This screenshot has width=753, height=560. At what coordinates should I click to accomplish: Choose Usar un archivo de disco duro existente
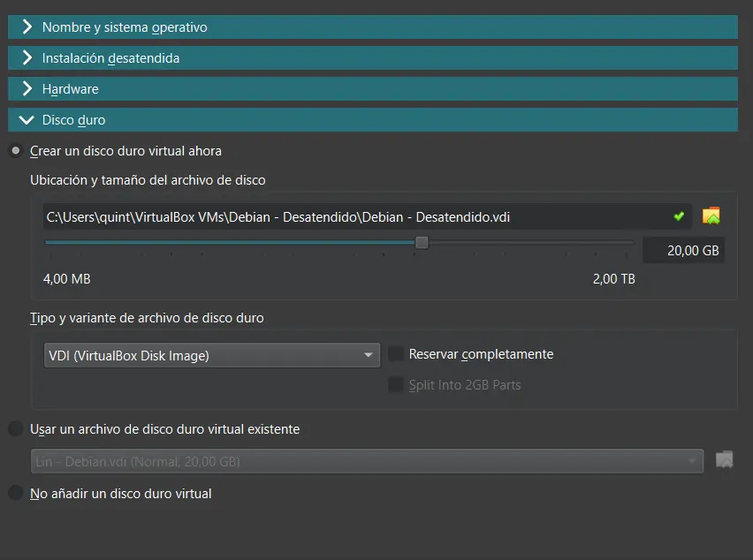(16, 429)
